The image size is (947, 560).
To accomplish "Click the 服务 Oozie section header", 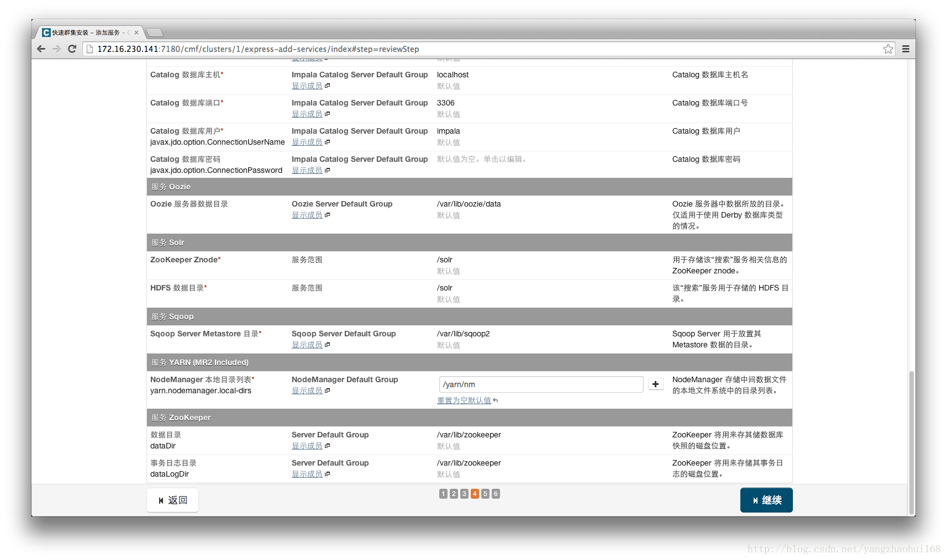I will point(470,187).
